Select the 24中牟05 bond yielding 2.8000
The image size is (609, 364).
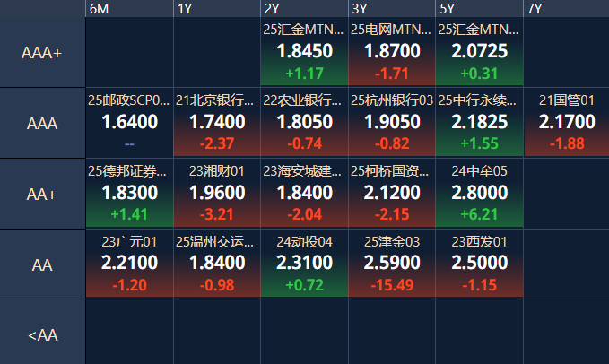click(x=480, y=194)
